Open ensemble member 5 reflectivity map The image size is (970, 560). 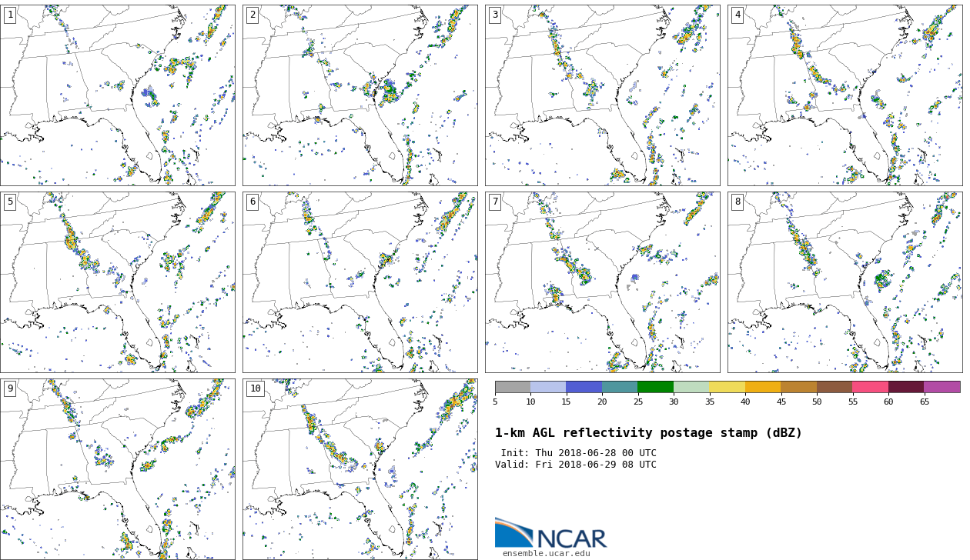pyautogui.click(x=118, y=282)
